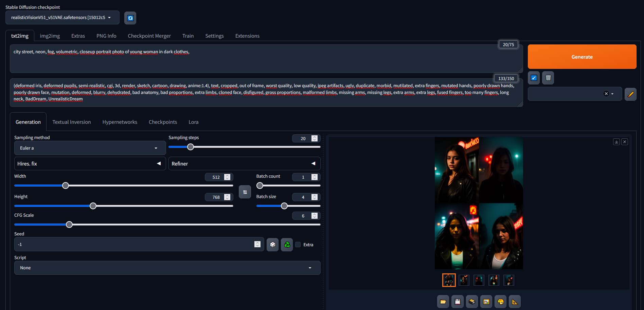Click the negative prompt text box
The width and height of the screenshot is (644, 310).
[266, 93]
